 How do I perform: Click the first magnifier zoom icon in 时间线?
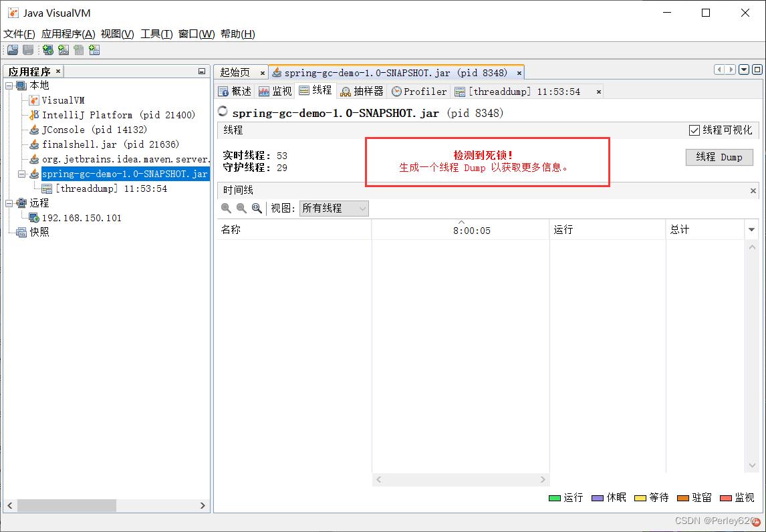click(226, 208)
